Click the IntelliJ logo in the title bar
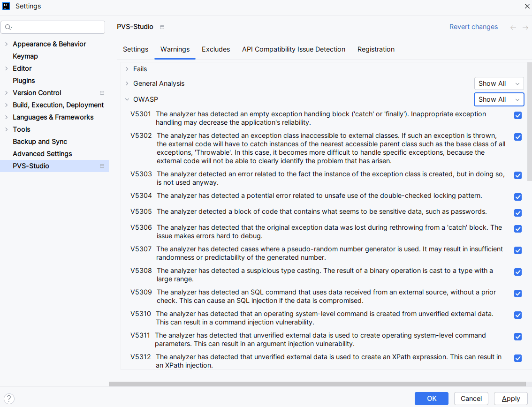The width and height of the screenshot is (532, 407). tap(6, 6)
